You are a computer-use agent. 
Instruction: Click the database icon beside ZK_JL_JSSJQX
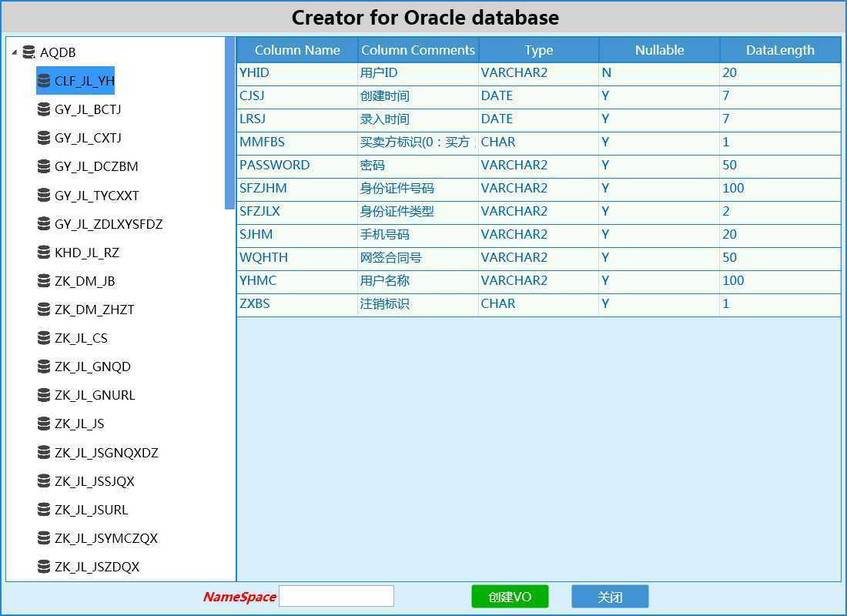[44, 481]
